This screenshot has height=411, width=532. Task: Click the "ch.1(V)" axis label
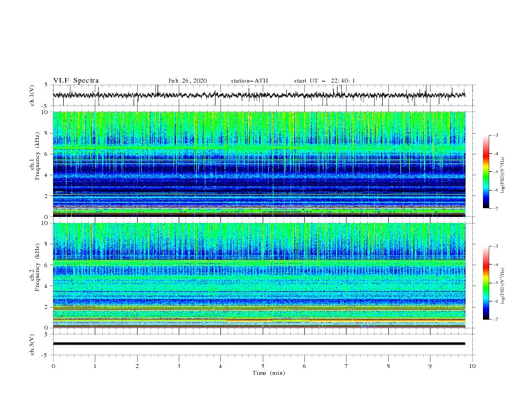32,95
